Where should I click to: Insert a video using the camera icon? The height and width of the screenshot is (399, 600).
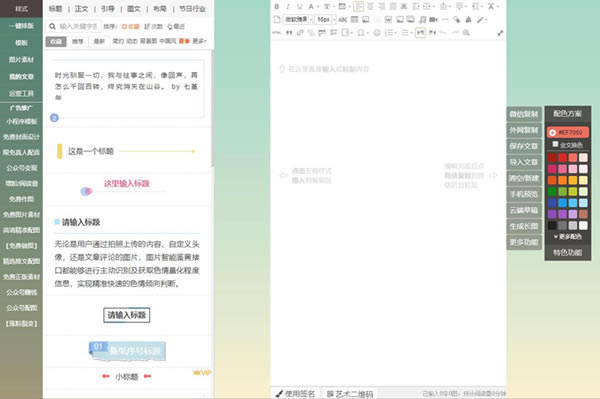click(x=433, y=20)
